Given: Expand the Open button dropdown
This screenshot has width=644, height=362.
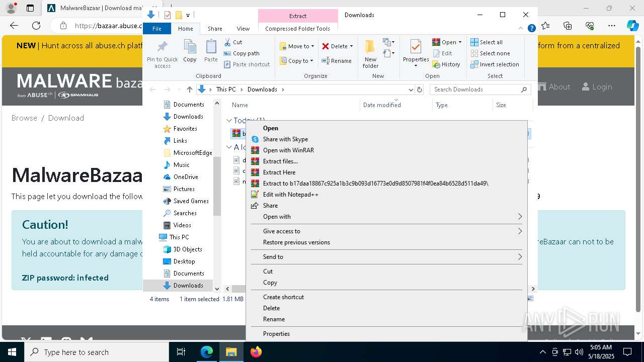Looking at the screenshot, I should pyautogui.click(x=460, y=42).
